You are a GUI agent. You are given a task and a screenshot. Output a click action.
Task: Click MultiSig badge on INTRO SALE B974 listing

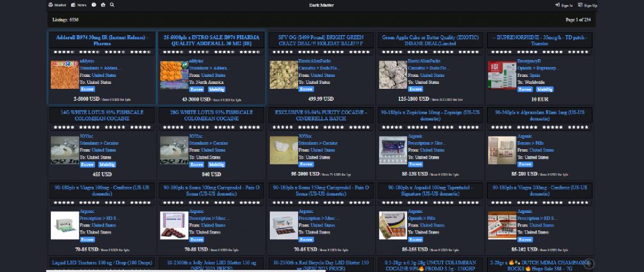click(216, 89)
